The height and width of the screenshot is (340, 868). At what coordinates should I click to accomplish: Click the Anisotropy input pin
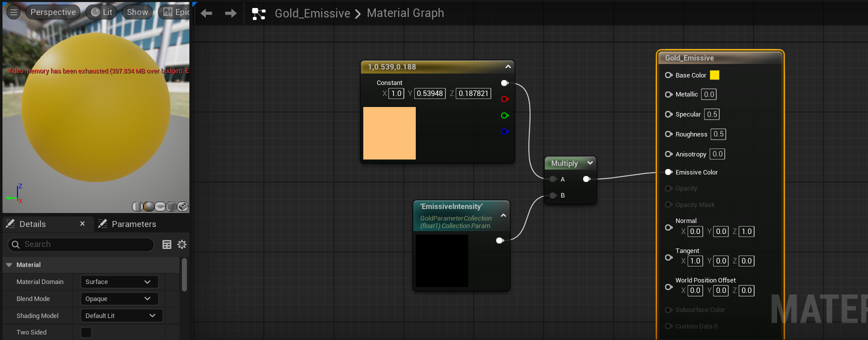pos(669,154)
